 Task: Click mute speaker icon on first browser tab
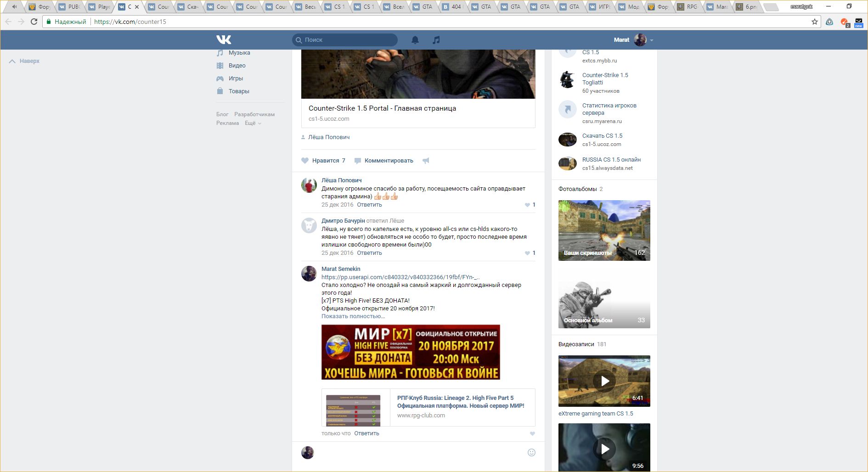coord(14,7)
